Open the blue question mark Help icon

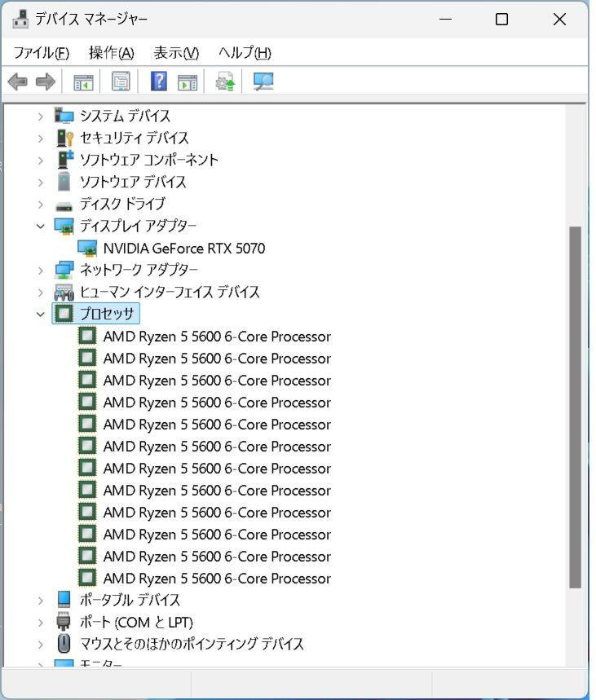pyautogui.click(x=159, y=81)
